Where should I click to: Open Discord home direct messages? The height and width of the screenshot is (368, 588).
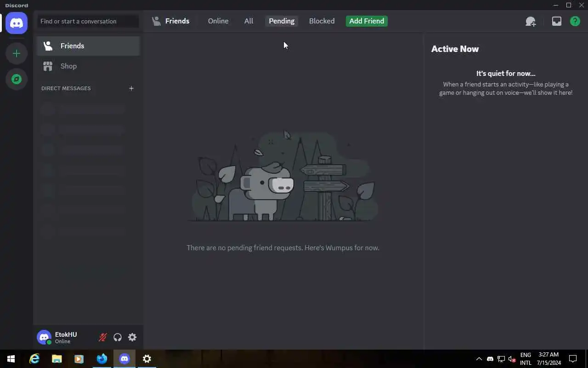coord(17,23)
